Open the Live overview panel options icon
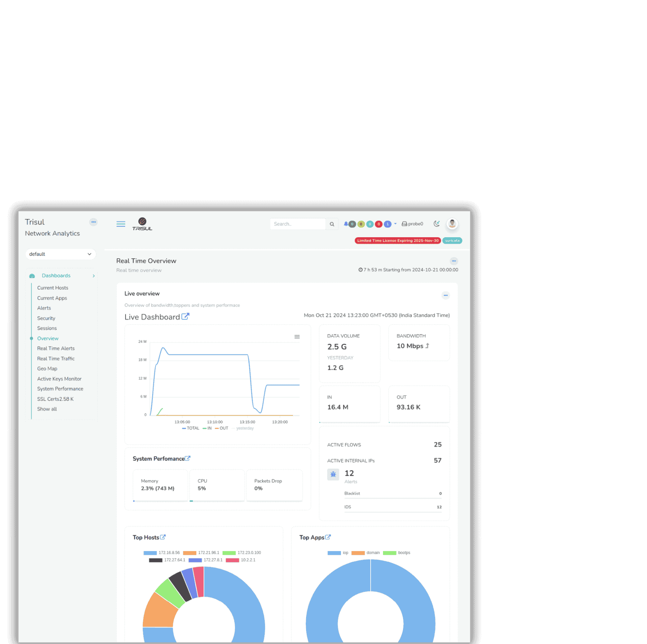The image size is (647, 644). pos(445,295)
